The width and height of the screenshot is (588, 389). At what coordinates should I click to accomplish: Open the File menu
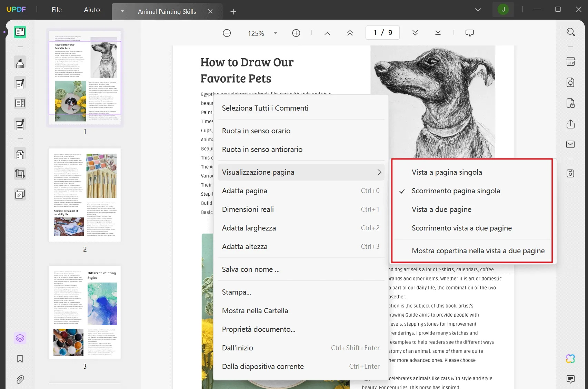[x=57, y=10]
